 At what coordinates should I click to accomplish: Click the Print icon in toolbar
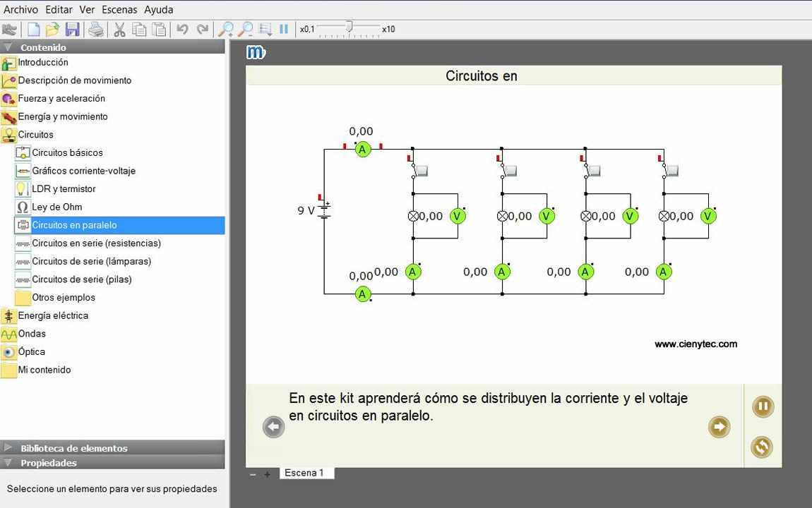[96, 29]
